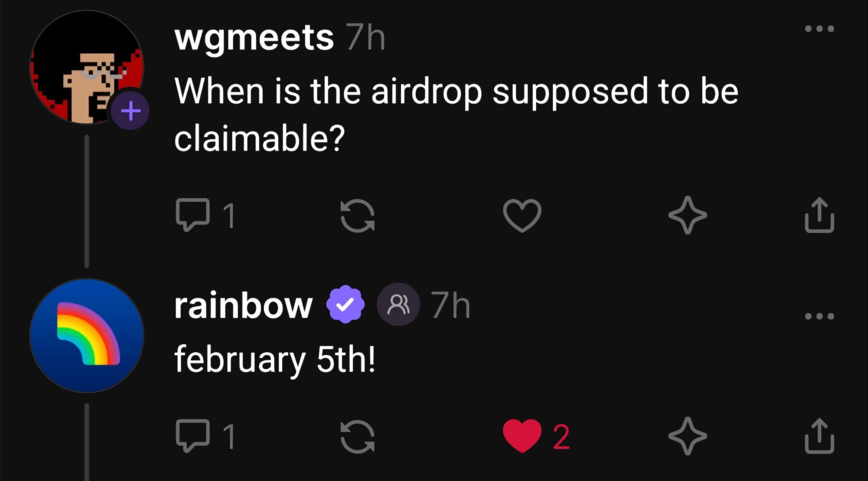This screenshot has width=868, height=481.
Task: Share rainbow's february 5th reply
Action: (819, 436)
